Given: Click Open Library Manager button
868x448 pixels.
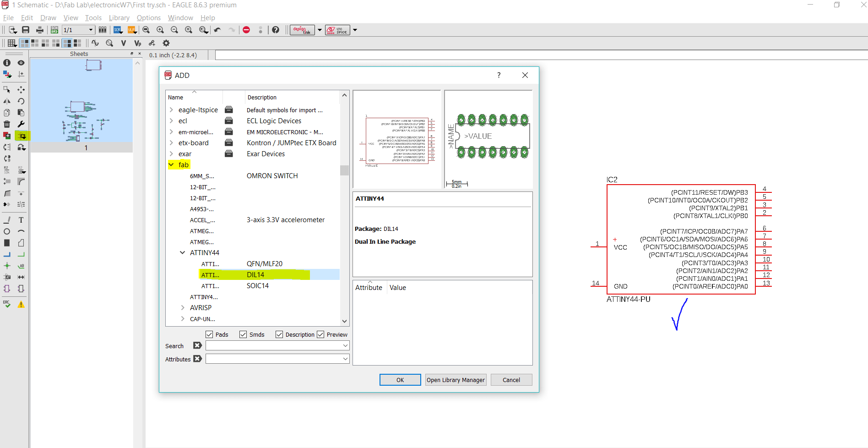Looking at the screenshot, I should coord(456,380).
